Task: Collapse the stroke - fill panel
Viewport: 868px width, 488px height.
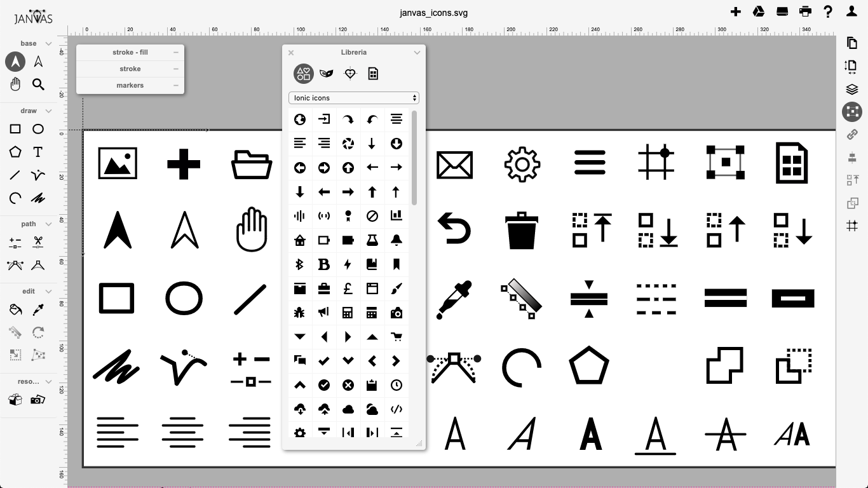Action: (175, 52)
